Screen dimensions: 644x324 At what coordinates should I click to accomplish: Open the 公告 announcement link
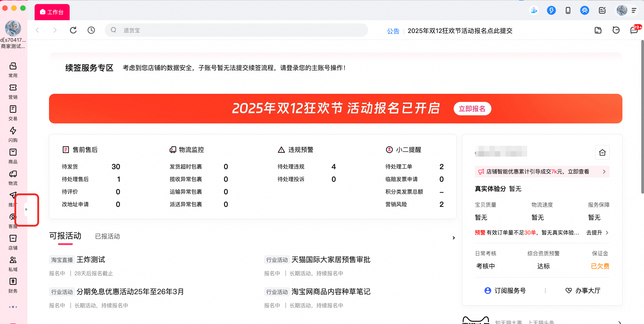[393, 31]
